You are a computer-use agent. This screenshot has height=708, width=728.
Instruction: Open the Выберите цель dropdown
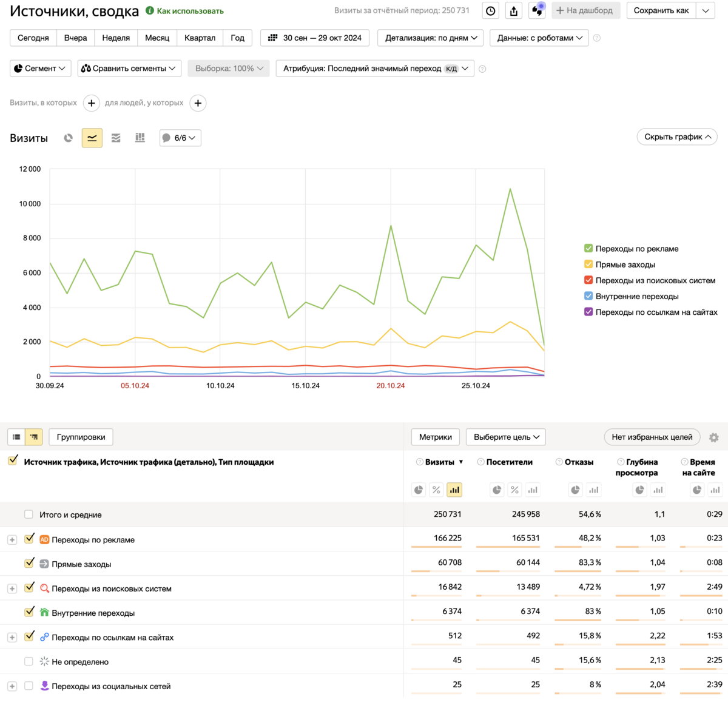tap(506, 437)
